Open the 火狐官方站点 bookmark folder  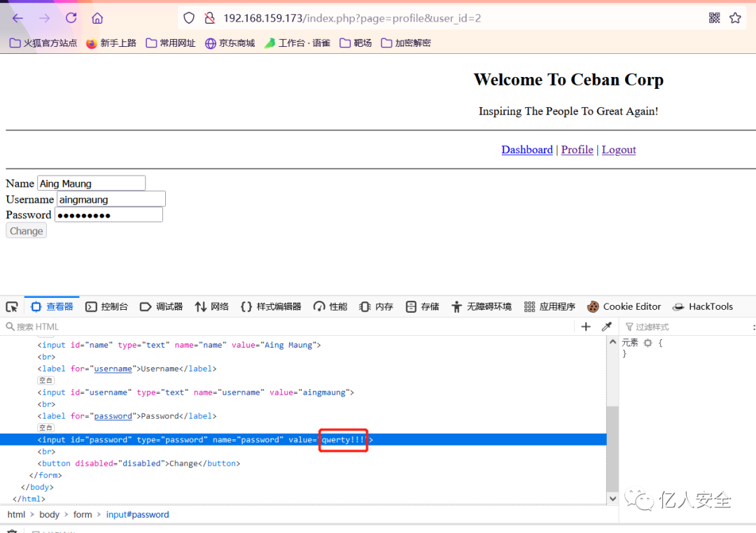(43, 43)
